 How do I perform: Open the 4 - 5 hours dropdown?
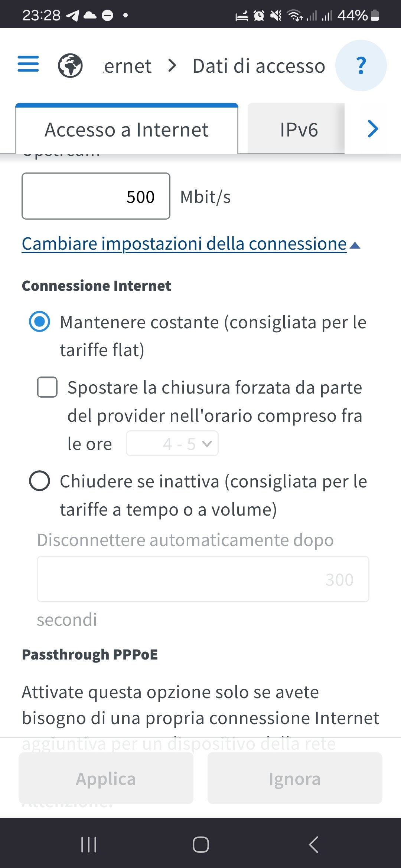pyautogui.click(x=172, y=443)
